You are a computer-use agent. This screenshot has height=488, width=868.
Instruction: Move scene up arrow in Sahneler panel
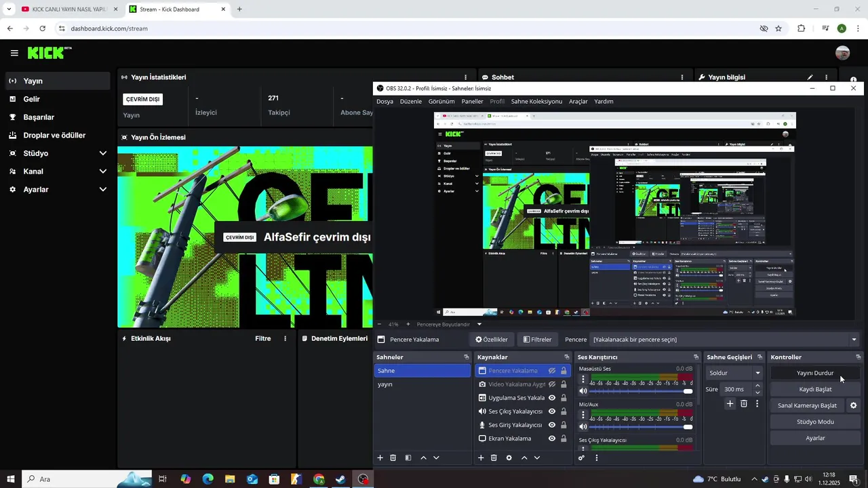coord(423,458)
